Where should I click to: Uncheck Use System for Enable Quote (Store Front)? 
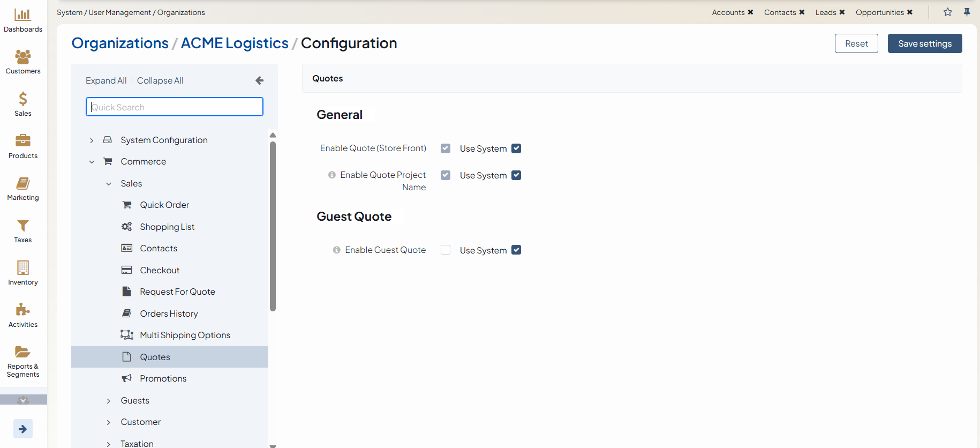[x=516, y=148]
